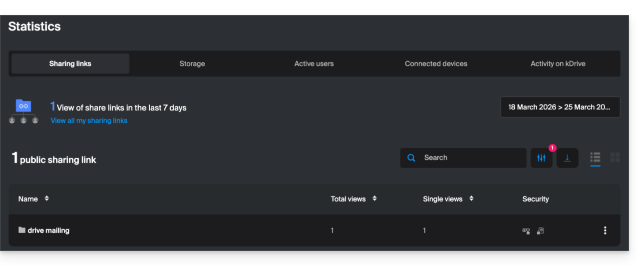644x266 pixels.
Task: Open the date range picker
Action: pyautogui.click(x=560, y=107)
